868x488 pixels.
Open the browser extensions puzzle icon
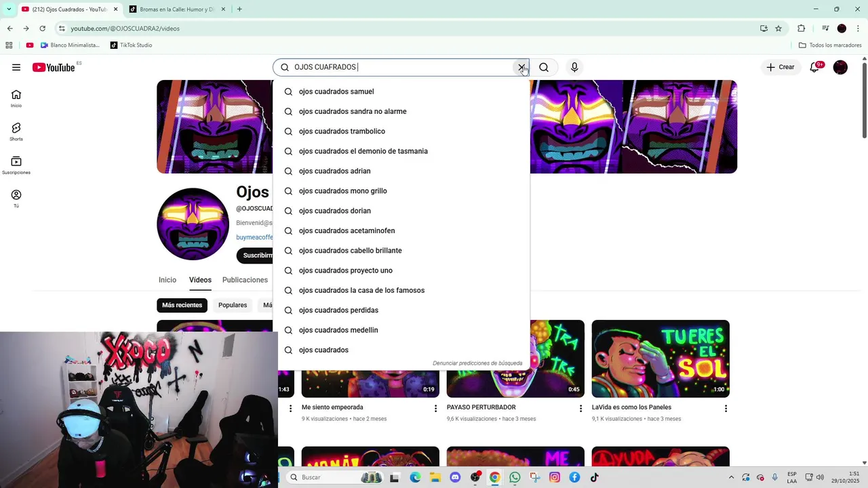click(x=801, y=28)
